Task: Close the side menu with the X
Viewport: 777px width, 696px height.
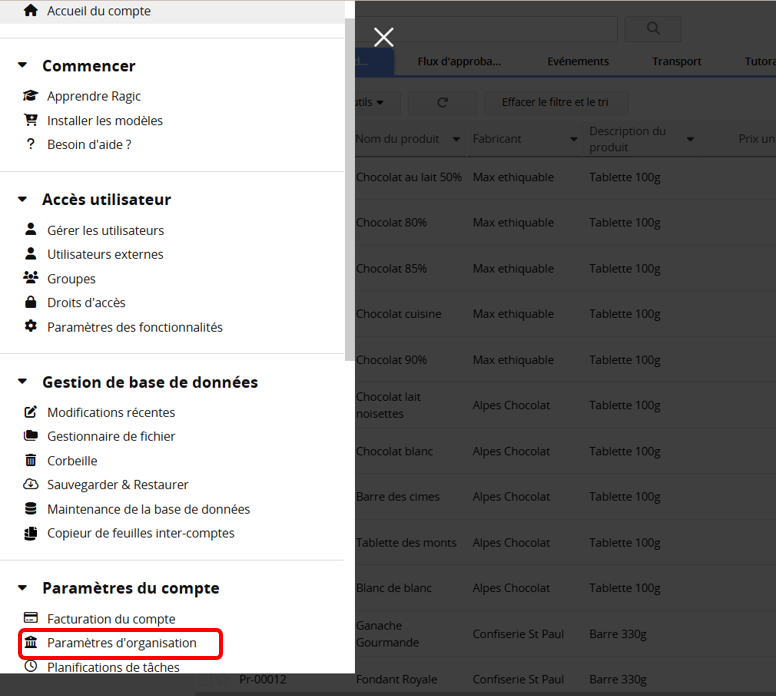Action: (x=383, y=37)
